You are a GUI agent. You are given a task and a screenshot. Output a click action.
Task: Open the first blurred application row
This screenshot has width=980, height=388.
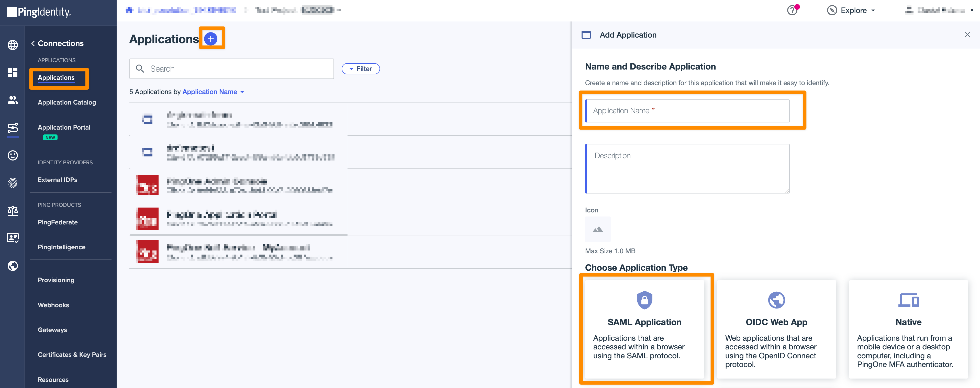[350, 119]
